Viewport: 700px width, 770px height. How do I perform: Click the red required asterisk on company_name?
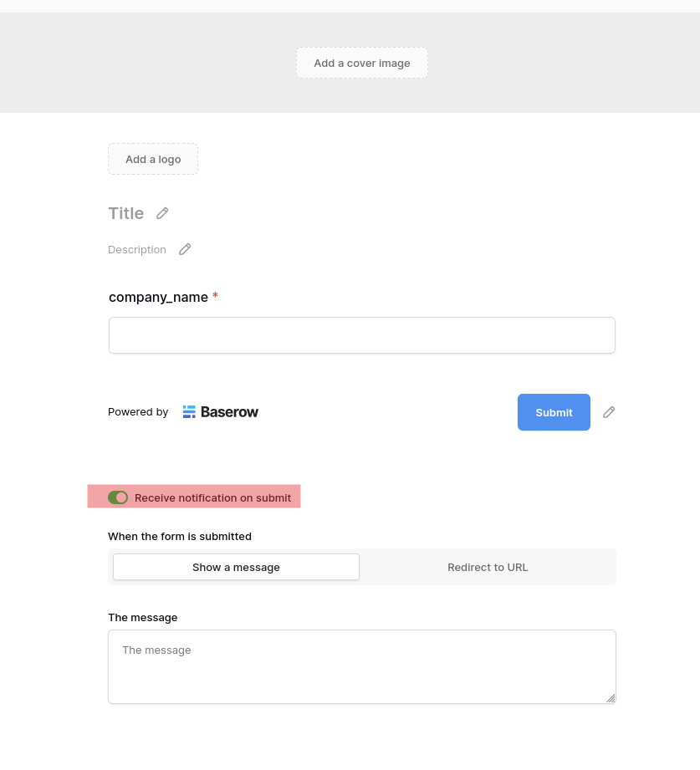tap(215, 296)
